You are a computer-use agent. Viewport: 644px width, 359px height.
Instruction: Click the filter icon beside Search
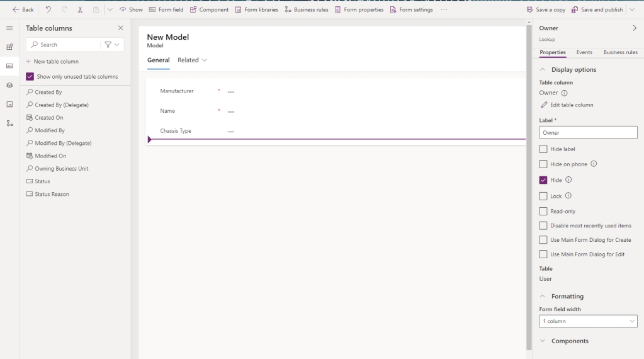[x=108, y=45]
